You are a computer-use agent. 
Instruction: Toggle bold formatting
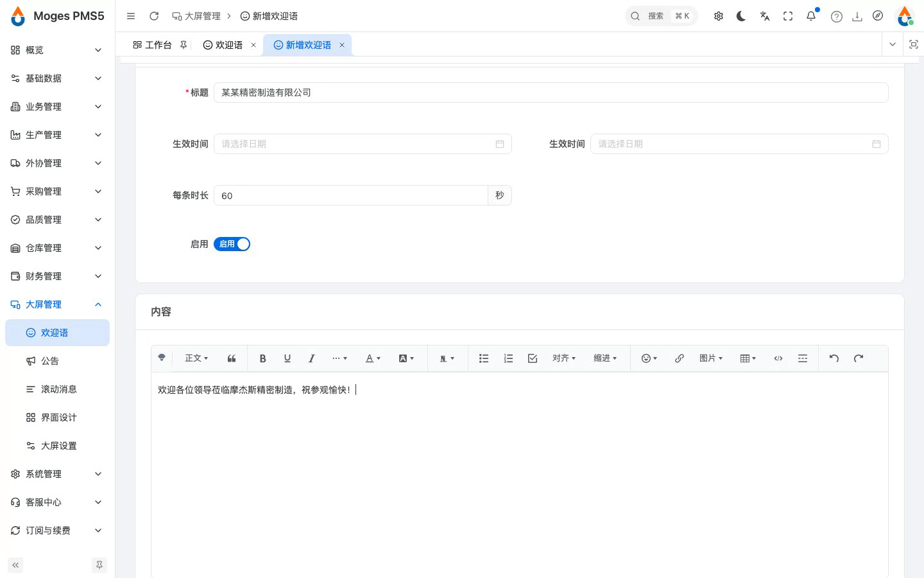[x=262, y=358]
